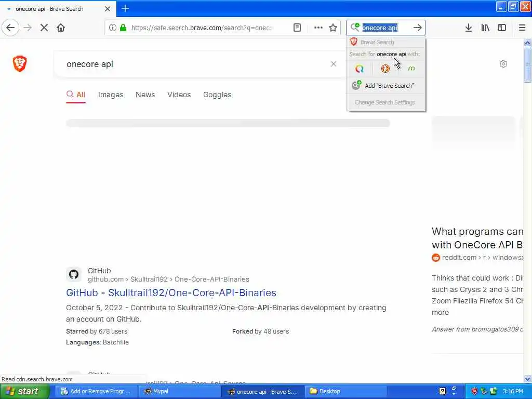The width and height of the screenshot is (532, 399).
Task: Focus the URL address bar
Action: tap(202, 28)
